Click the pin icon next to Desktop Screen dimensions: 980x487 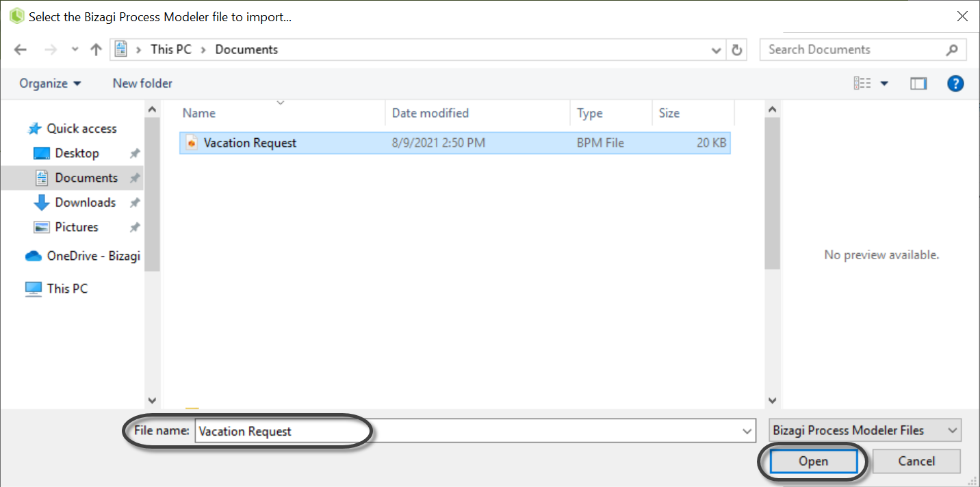click(x=135, y=154)
